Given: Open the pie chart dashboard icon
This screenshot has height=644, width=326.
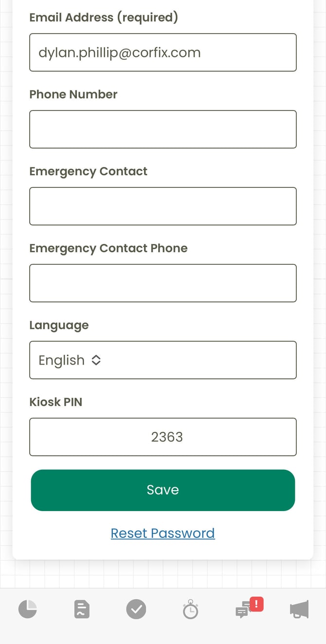Looking at the screenshot, I should tap(27, 609).
